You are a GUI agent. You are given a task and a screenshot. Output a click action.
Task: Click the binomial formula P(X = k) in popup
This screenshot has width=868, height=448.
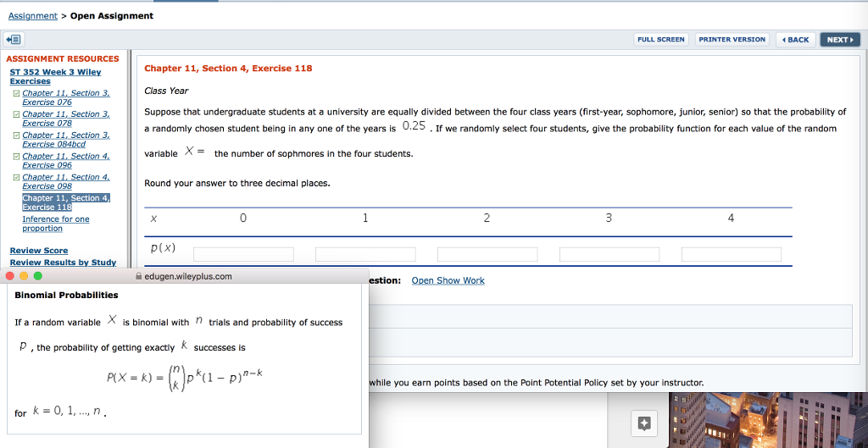point(184,377)
